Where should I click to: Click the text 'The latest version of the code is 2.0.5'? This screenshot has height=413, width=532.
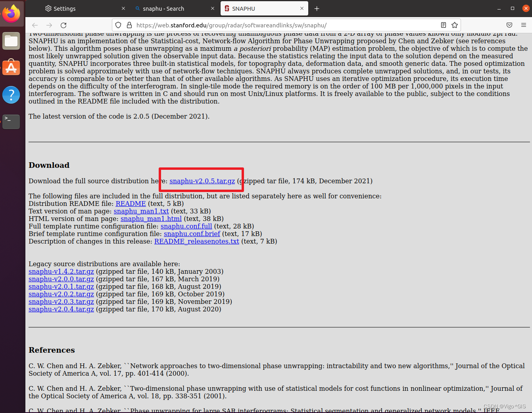click(x=89, y=116)
